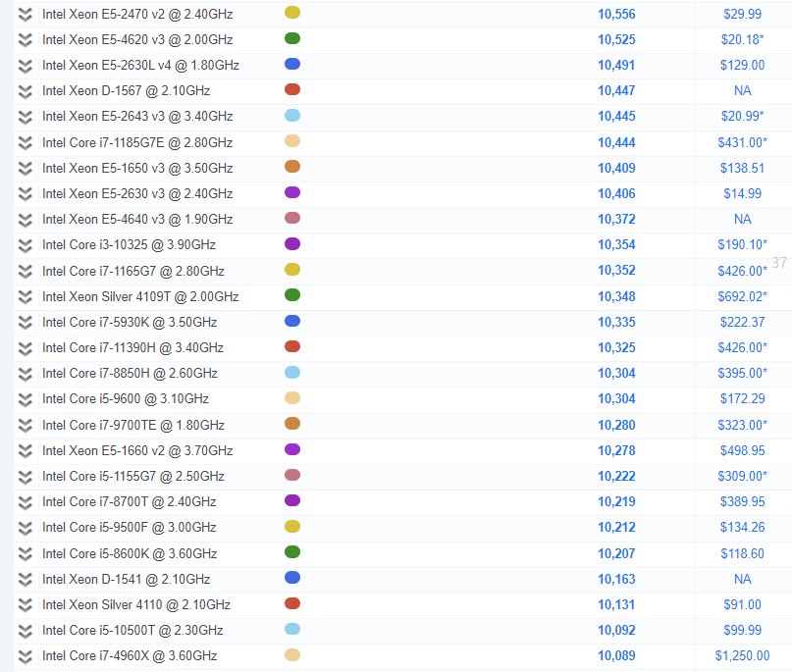Click the score 10,525 for Xeon E5-4620 v3
The height and width of the screenshot is (672, 792).
pyautogui.click(x=616, y=40)
